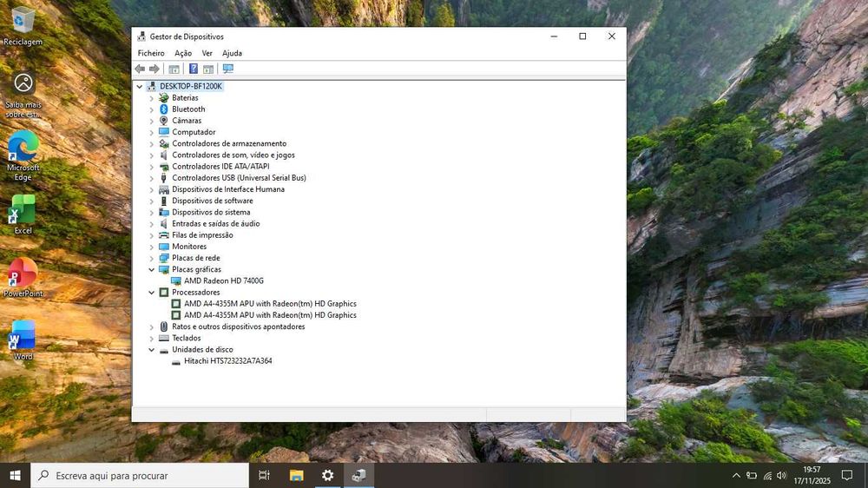Click the Task View taskbar button
The image size is (868, 488).
click(265, 475)
